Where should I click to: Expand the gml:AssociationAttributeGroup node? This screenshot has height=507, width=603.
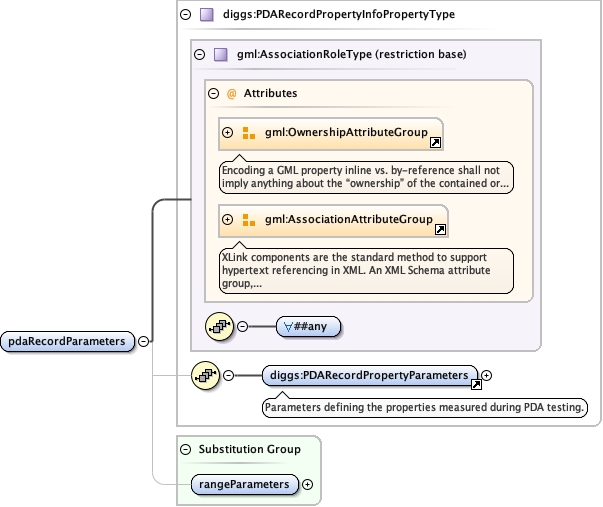pos(228,220)
